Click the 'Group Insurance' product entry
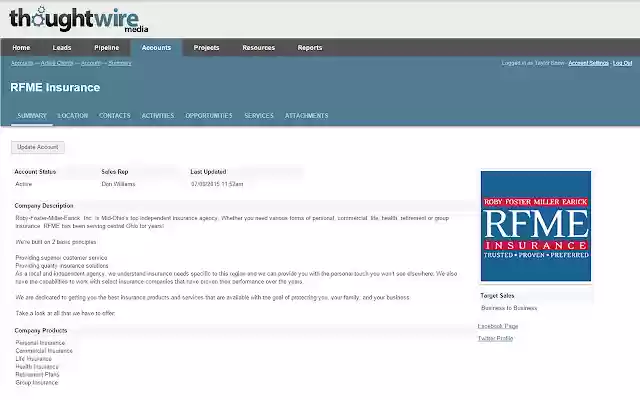This screenshot has height=400, width=640. 37,382
